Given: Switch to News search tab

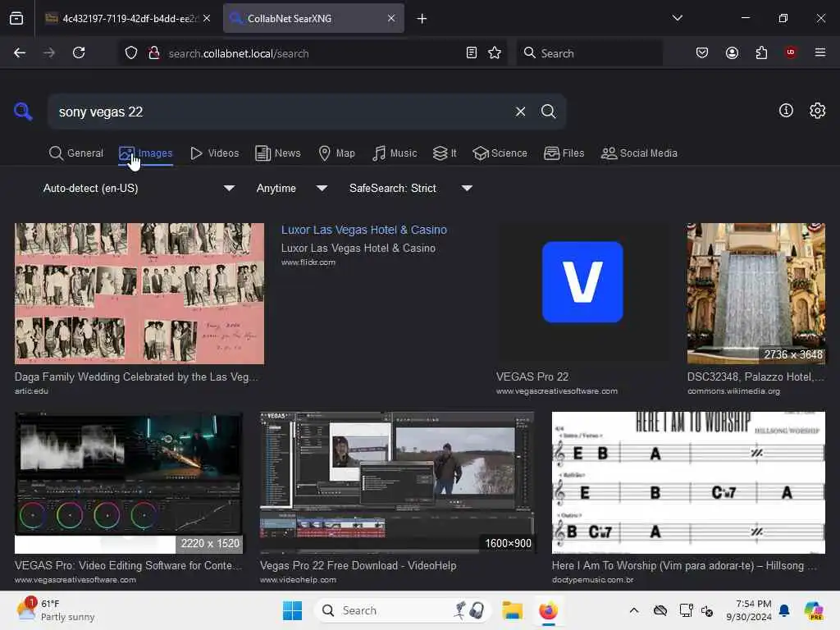Looking at the screenshot, I should tap(277, 153).
